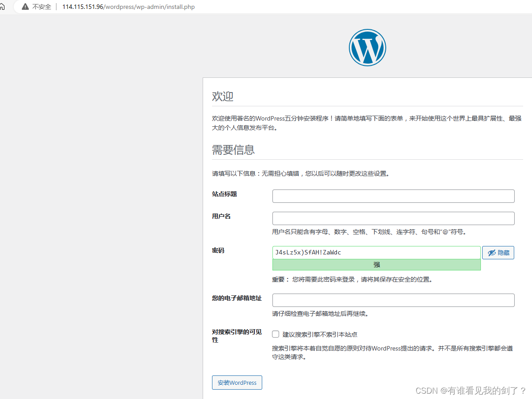
Task: Click the 用户名 label
Action: click(221, 216)
